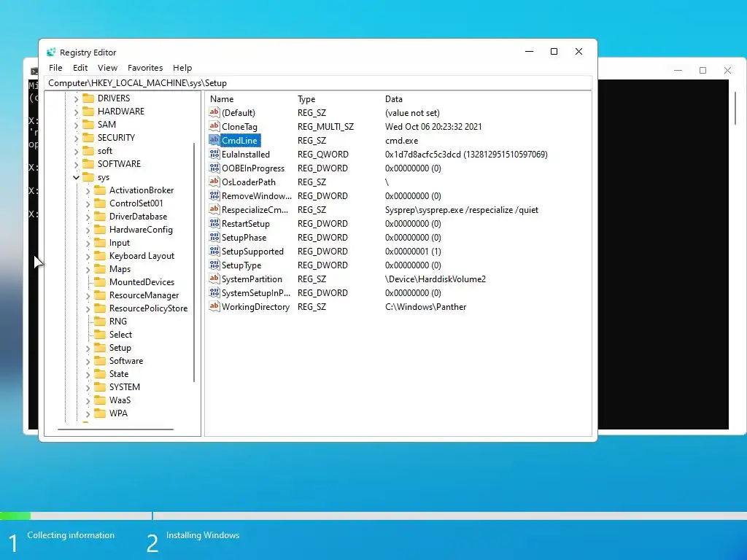747x560 pixels.
Task: Select the Select key in tree
Action: coord(120,334)
